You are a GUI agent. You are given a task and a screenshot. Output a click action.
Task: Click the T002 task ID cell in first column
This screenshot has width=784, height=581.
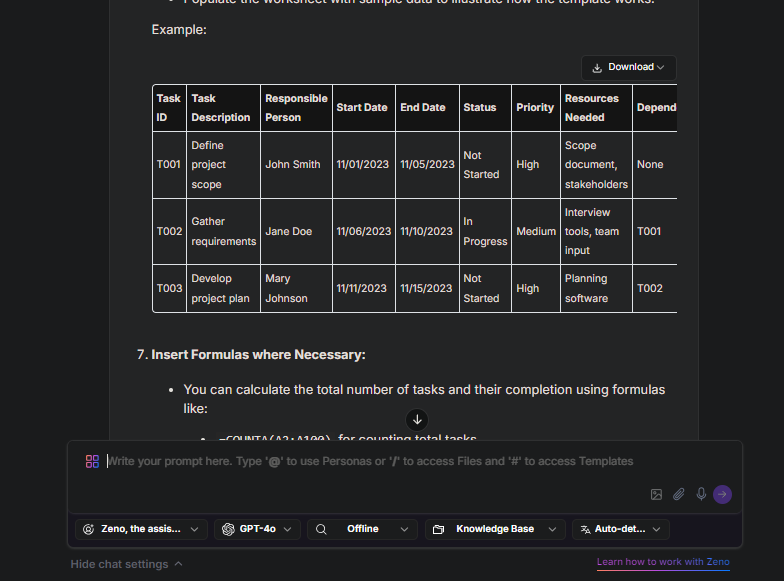click(x=170, y=232)
